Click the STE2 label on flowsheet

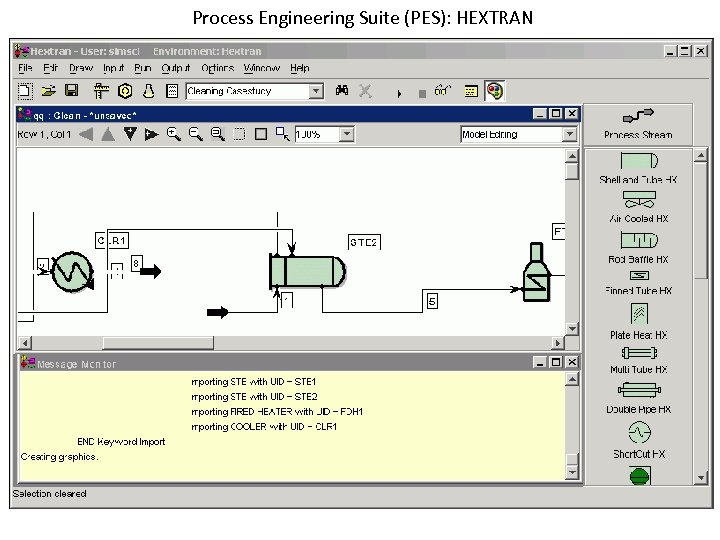click(x=364, y=242)
